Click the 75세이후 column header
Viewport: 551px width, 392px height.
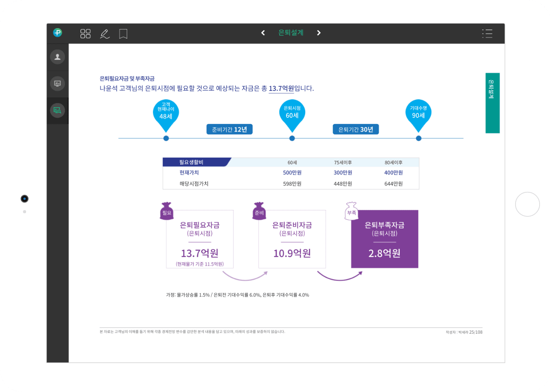pyautogui.click(x=343, y=163)
